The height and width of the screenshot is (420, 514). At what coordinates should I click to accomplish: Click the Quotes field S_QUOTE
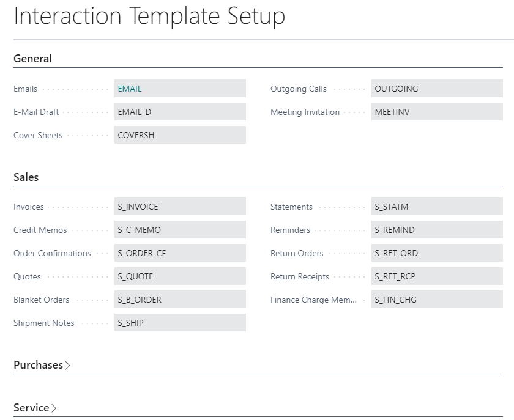[x=180, y=276]
